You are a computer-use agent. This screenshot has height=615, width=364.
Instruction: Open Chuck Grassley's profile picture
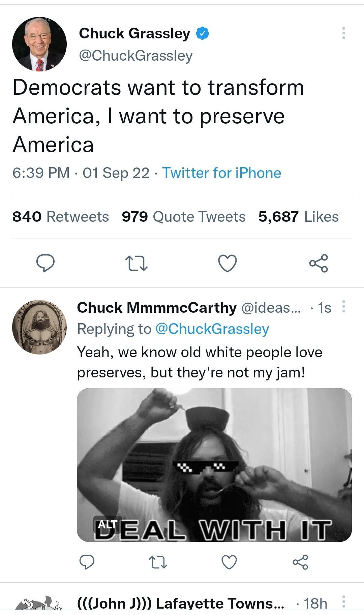point(39,44)
